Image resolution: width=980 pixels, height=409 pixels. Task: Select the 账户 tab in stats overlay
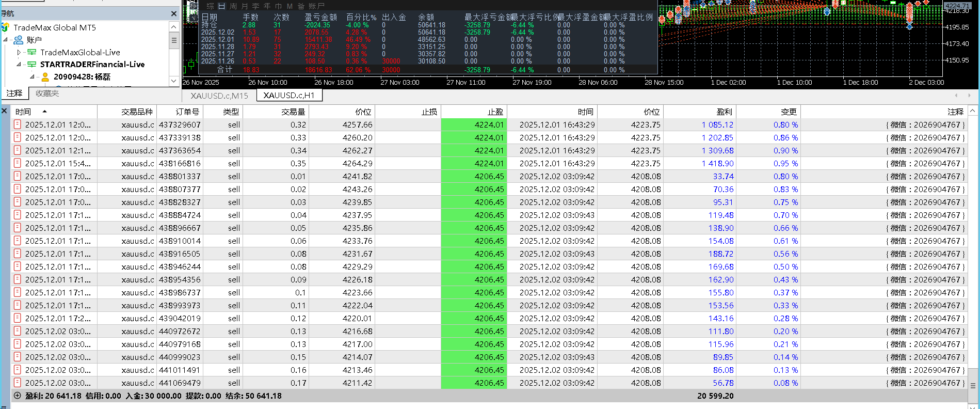pos(317,6)
